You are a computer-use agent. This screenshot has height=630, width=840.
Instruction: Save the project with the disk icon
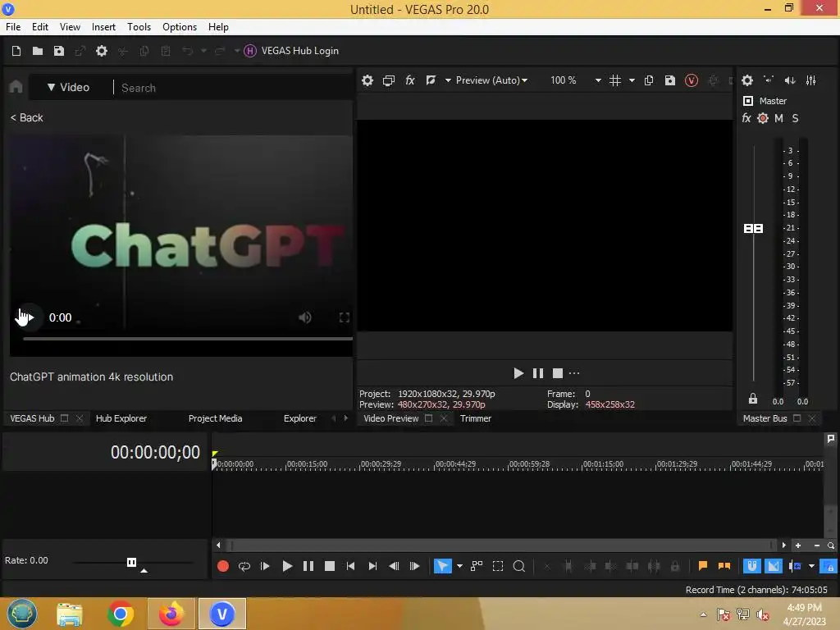[x=59, y=51]
